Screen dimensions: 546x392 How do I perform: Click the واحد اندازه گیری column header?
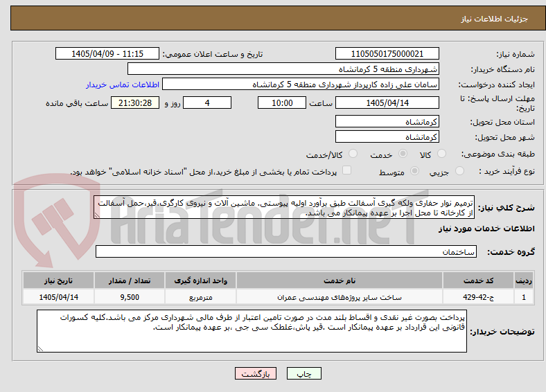click(200, 280)
